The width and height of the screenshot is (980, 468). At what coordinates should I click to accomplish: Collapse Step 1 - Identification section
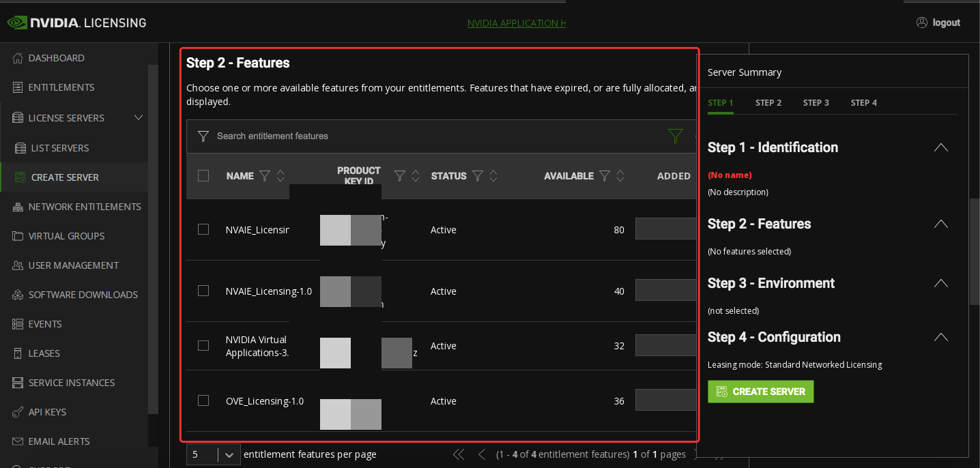(x=941, y=147)
